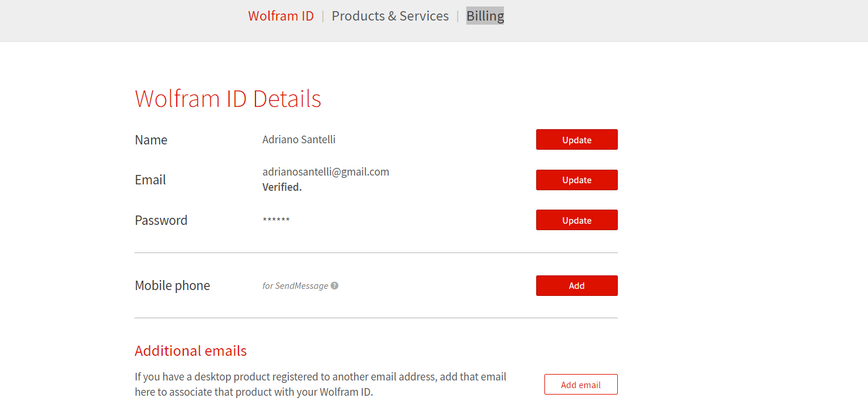Update the Name field
Image resolution: width=868 pixels, height=411 pixels.
pyautogui.click(x=577, y=140)
